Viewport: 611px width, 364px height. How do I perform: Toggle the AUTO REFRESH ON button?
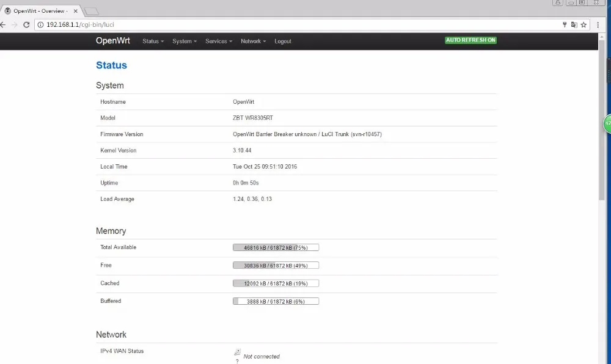pyautogui.click(x=470, y=40)
